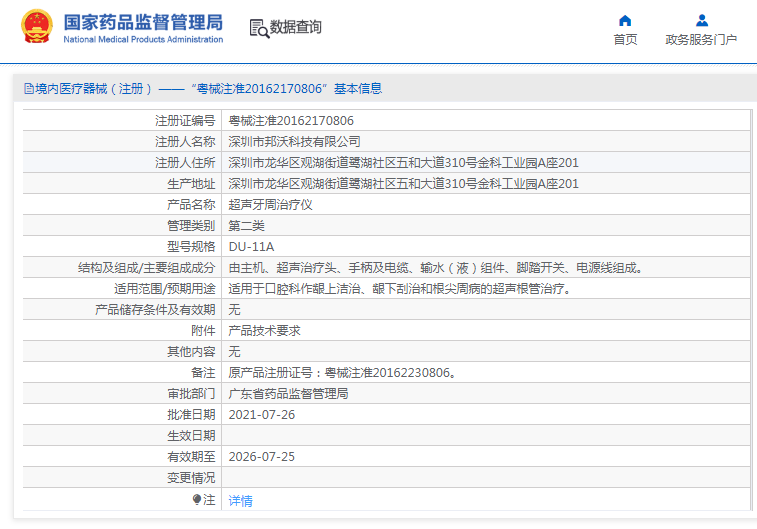Click National Medical Products Administration subtitle
Image resolution: width=757 pixels, height=529 pixels.
[143, 40]
